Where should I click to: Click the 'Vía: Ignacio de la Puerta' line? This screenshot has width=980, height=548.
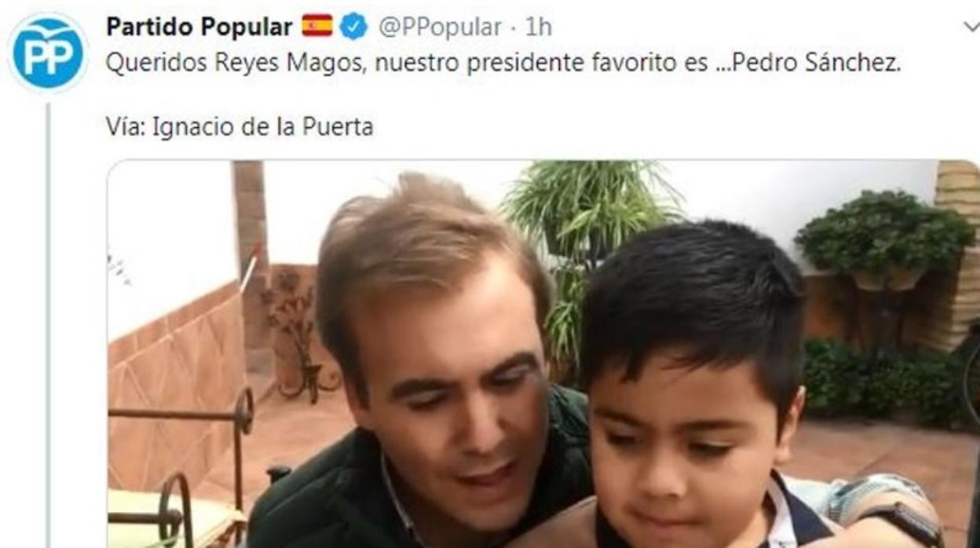(x=240, y=126)
